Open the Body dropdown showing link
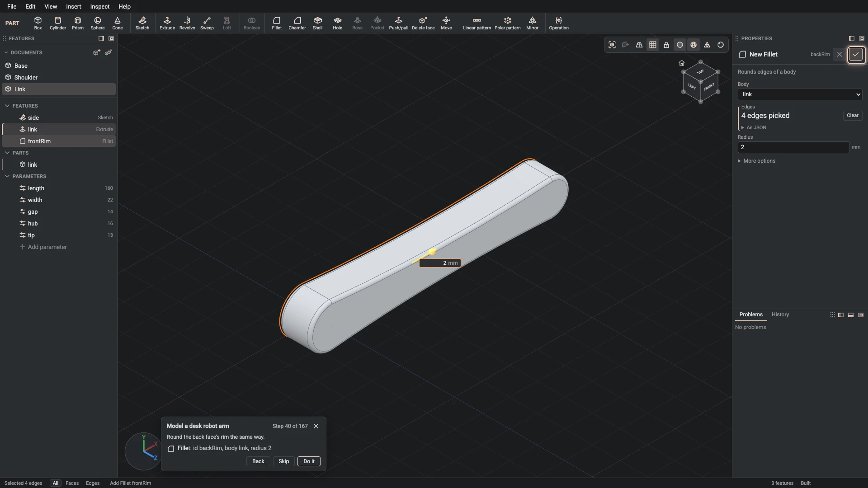The image size is (868, 488). click(x=800, y=94)
